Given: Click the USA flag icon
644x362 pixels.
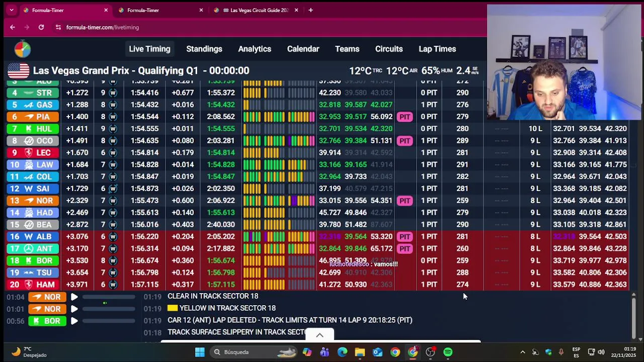Looking at the screenshot, I should [18, 70].
